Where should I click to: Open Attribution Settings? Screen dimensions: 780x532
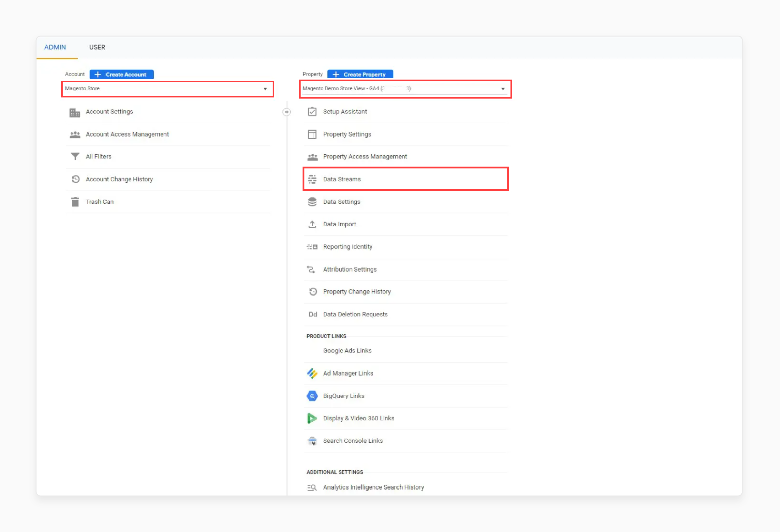(350, 269)
